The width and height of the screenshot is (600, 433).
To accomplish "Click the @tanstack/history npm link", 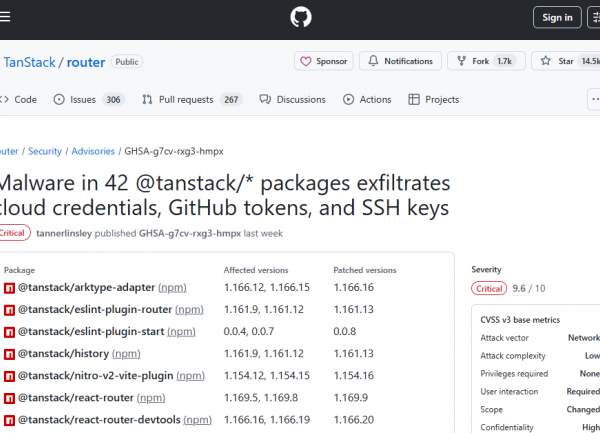I will pyautogui.click(x=126, y=353).
